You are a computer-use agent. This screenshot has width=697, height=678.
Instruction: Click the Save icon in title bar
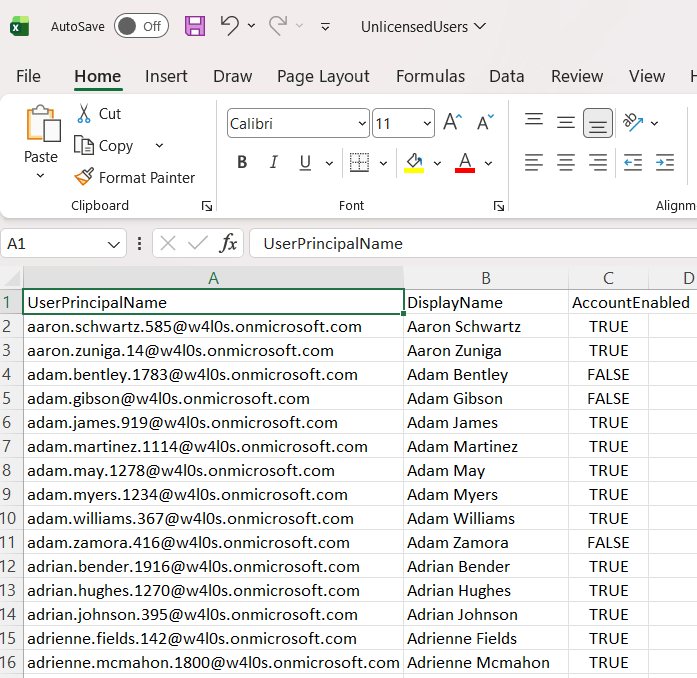pos(195,27)
